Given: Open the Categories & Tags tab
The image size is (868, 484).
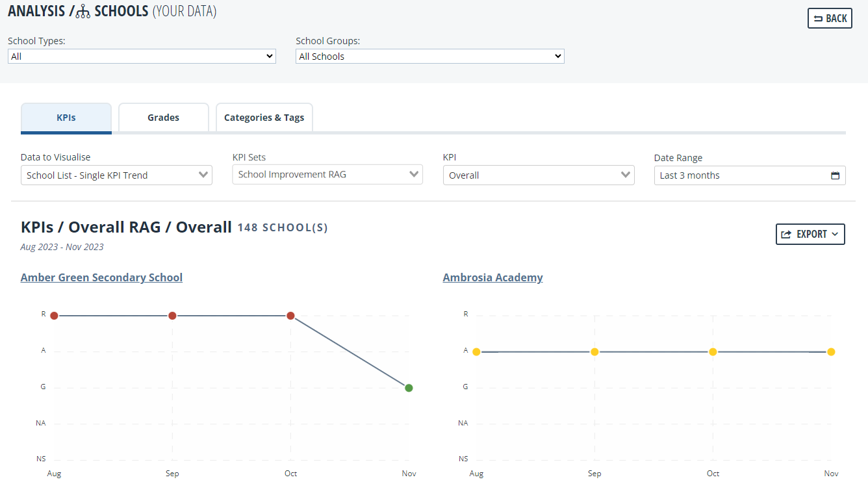Looking at the screenshot, I should pyautogui.click(x=264, y=118).
